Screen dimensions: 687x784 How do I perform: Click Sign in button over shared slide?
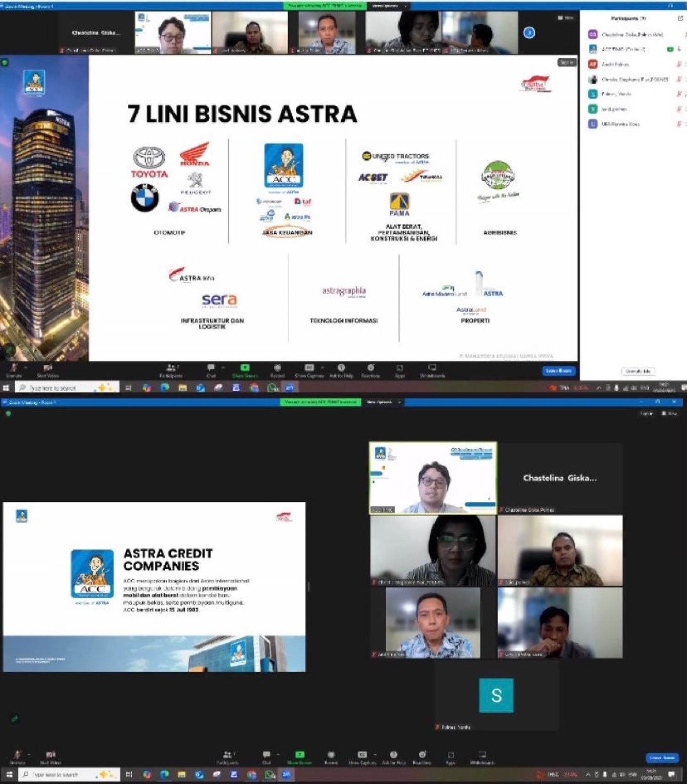(567, 62)
